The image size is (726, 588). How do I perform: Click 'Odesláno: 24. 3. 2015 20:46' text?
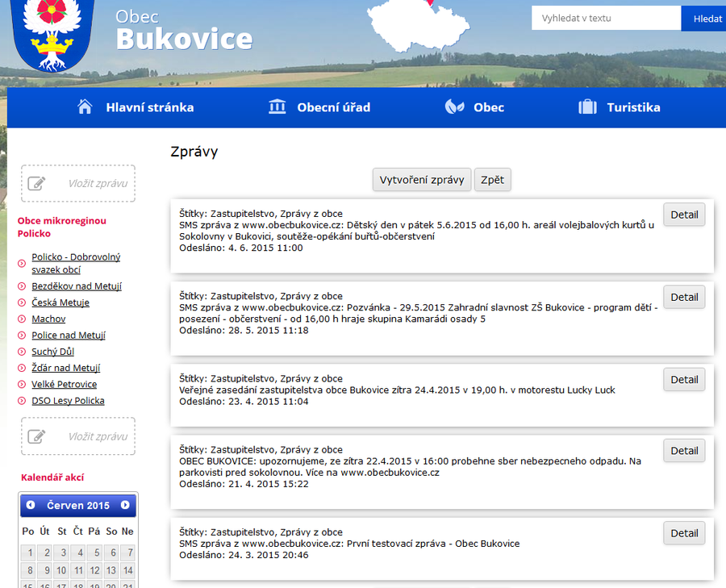pos(244,555)
